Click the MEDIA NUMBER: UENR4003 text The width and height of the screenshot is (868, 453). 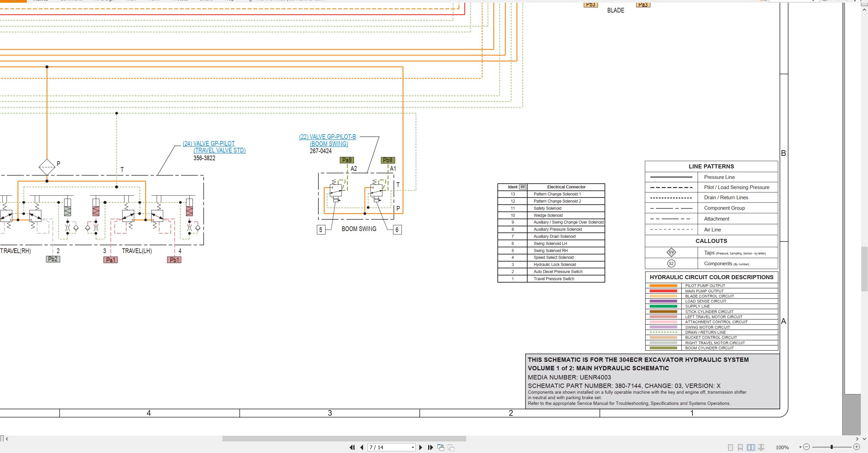coord(569,377)
